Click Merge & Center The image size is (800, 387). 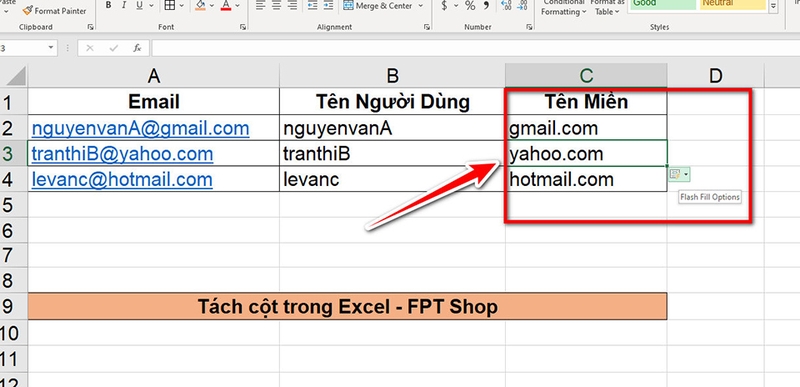378,6
